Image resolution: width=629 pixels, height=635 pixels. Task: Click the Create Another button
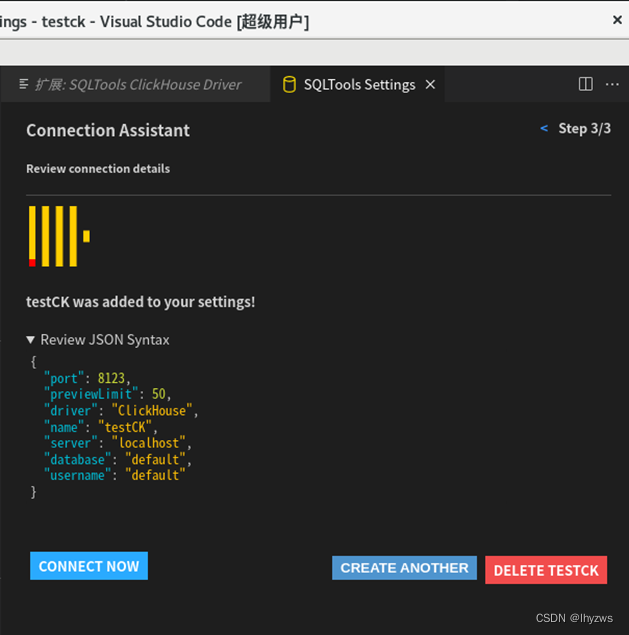pyautogui.click(x=404, y=568)
